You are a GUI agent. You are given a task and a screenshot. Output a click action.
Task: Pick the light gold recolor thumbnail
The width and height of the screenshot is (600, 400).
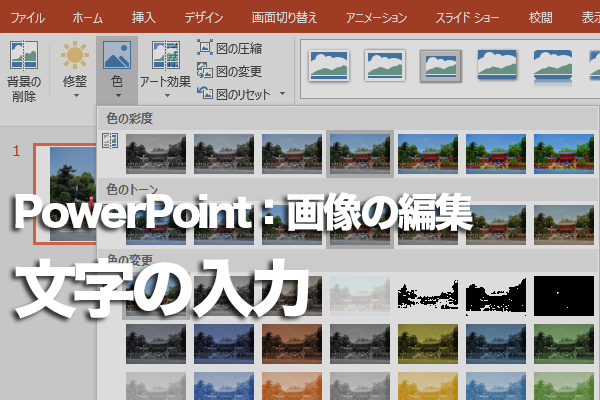pos(428,386)
